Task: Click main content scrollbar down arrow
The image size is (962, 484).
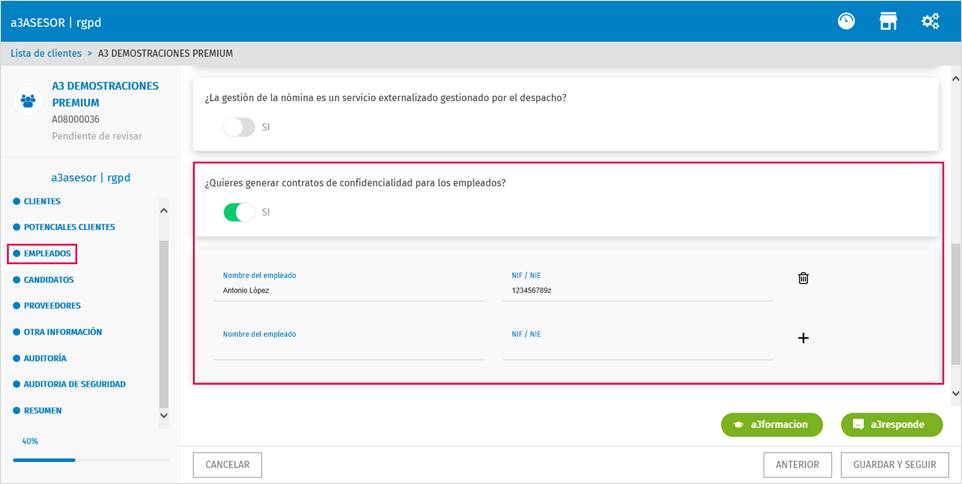Action: point(955,393)
